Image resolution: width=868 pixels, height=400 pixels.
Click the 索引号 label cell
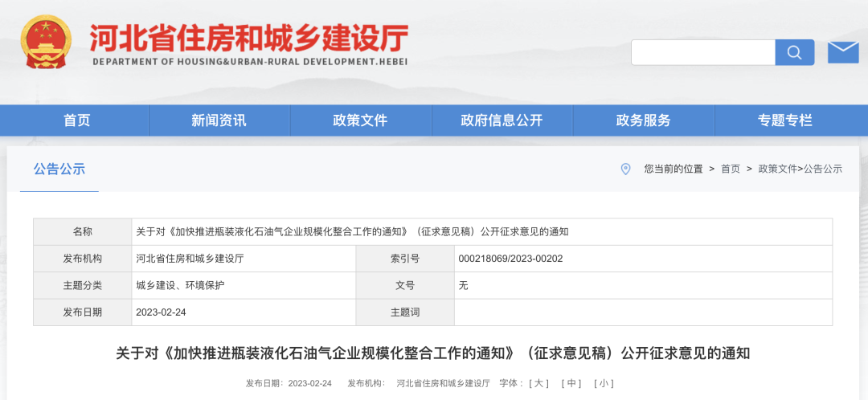pyautogui.click(x=405, y=259)
